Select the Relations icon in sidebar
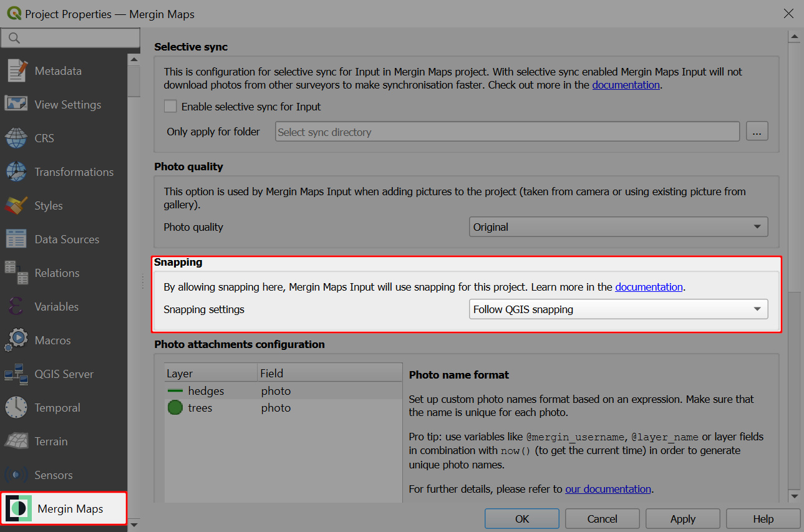Screen dimensions: 804x532 click(x=17, y=273)
